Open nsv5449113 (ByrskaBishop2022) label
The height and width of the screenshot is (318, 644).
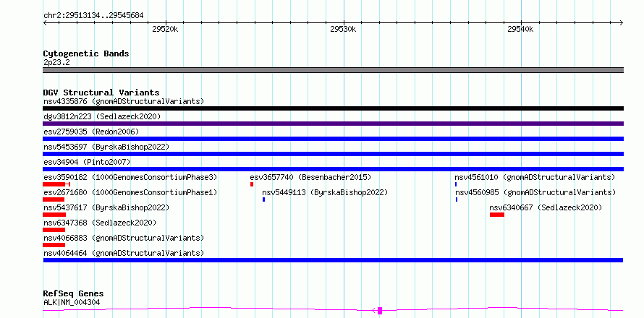pos(326,192)
